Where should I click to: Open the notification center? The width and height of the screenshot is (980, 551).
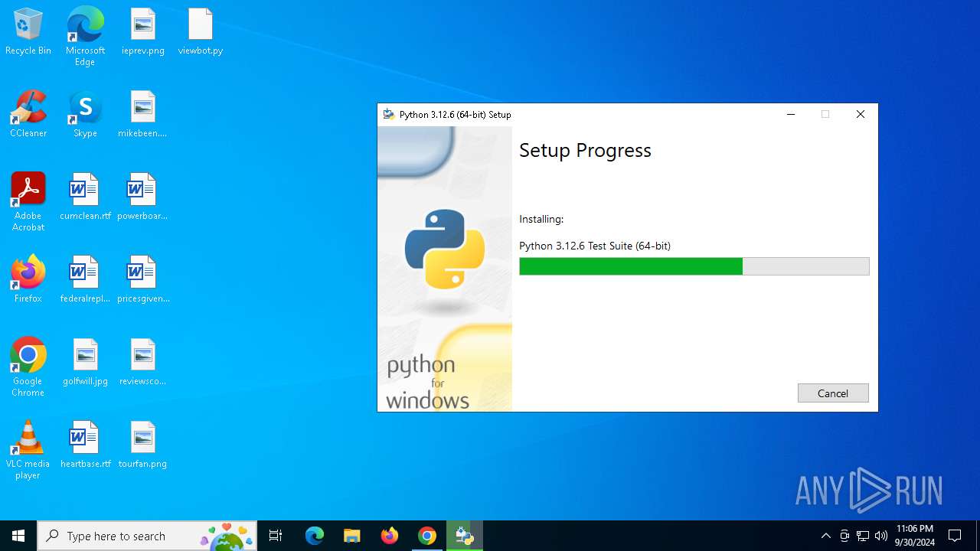pyautogui.click(x=955, y=536)
